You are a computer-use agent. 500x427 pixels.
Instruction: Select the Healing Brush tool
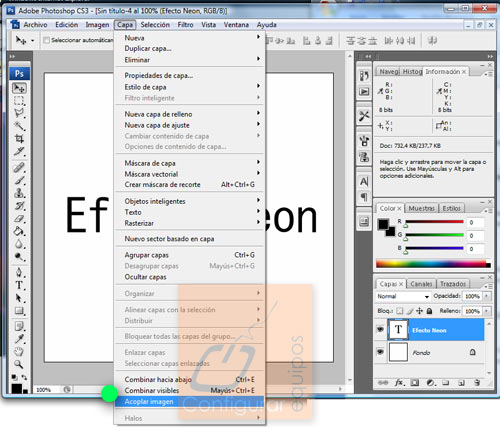click(x=19, y=167)
